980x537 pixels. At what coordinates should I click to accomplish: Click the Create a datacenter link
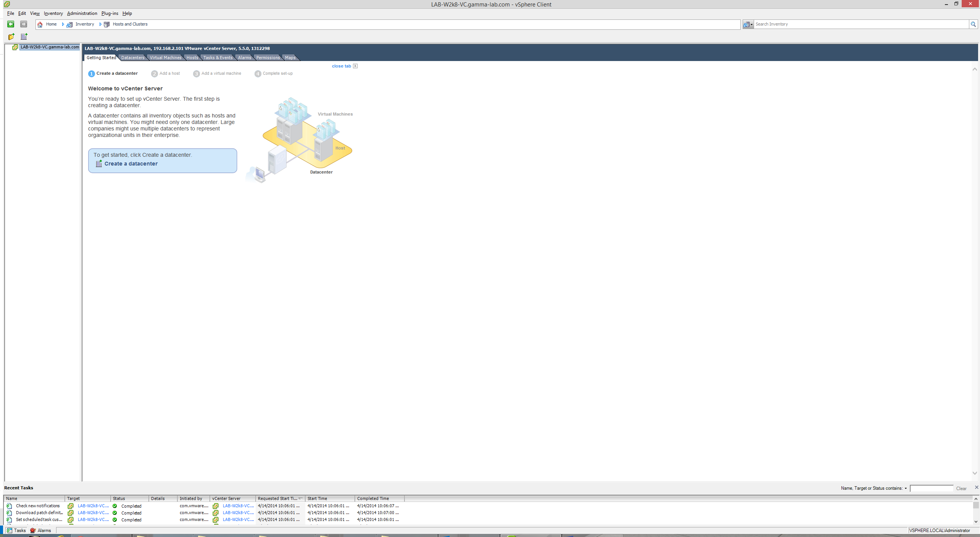pyautogui.click(x=131, y=164)
